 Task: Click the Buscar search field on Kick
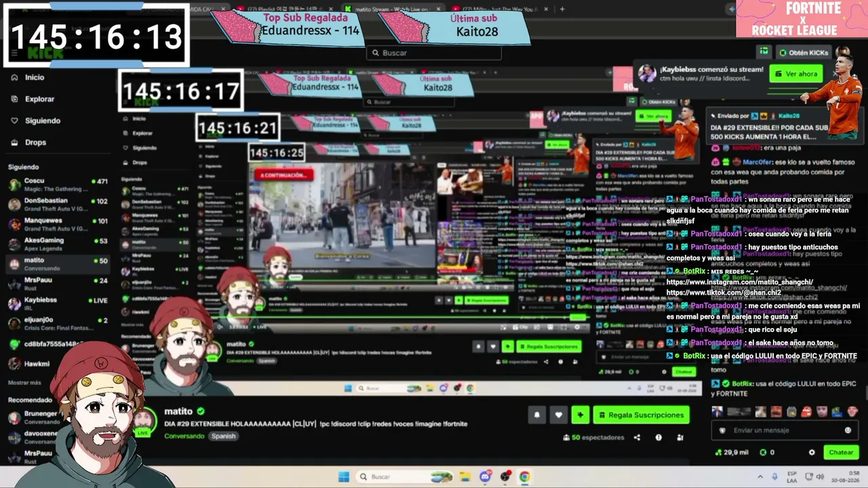pyautogui.click(x=434, y=53)
